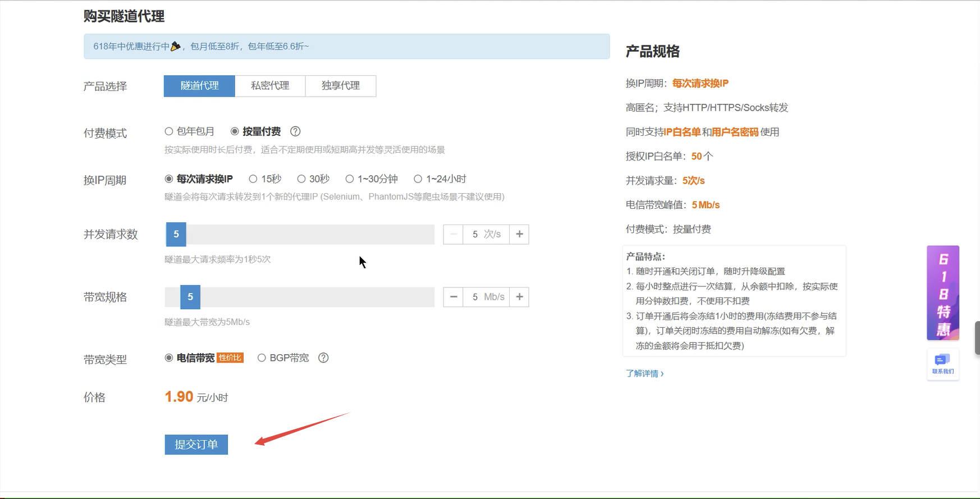Viewport: 980px width, 499px height.
Task: Switch to 隧道代理 product tab
Action: point(199,86)
